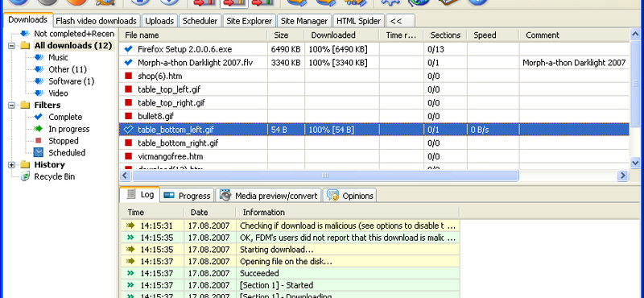Image resolution: width=644 pixels, height=298 pixels.
Task: Select the table_bottom_right.gif file
Action: (178, 143)
